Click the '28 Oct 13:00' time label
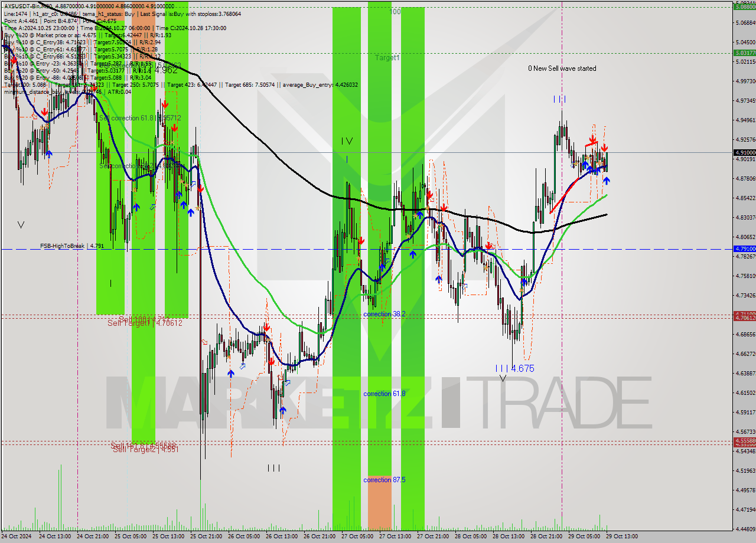The image size is (756, 543). coord(509,537)
